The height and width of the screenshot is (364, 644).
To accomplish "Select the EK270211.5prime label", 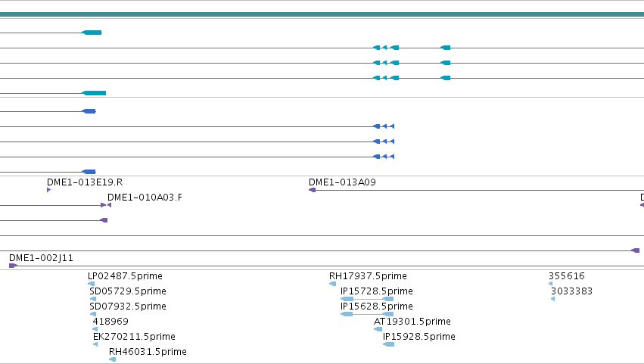I will tap(134, 337).
